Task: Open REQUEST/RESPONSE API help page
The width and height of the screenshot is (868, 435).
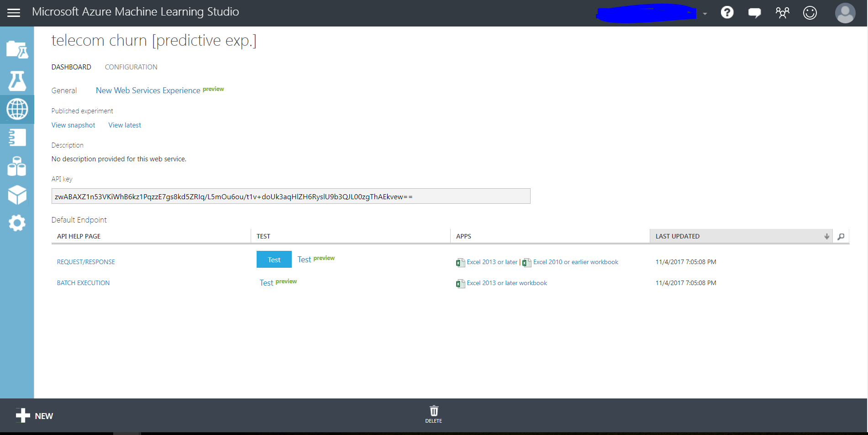Action: click(86, 262)
